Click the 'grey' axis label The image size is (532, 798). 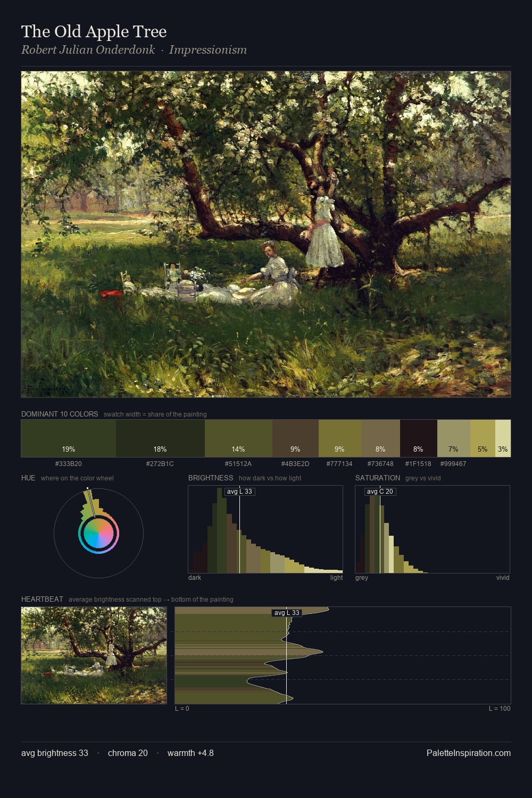362,578
